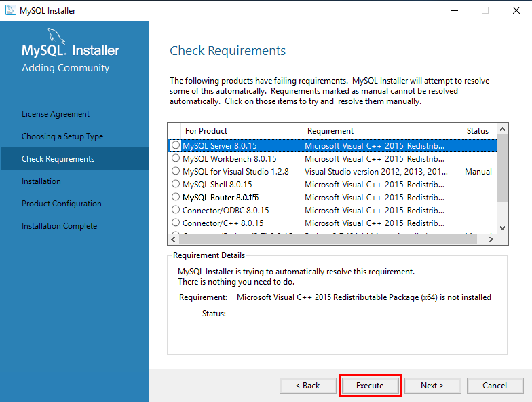This screenshot has width=532, height=402.
Task: Minimize the MySQL Installer window
Action: pyautogui.click(x=455, y=11)
